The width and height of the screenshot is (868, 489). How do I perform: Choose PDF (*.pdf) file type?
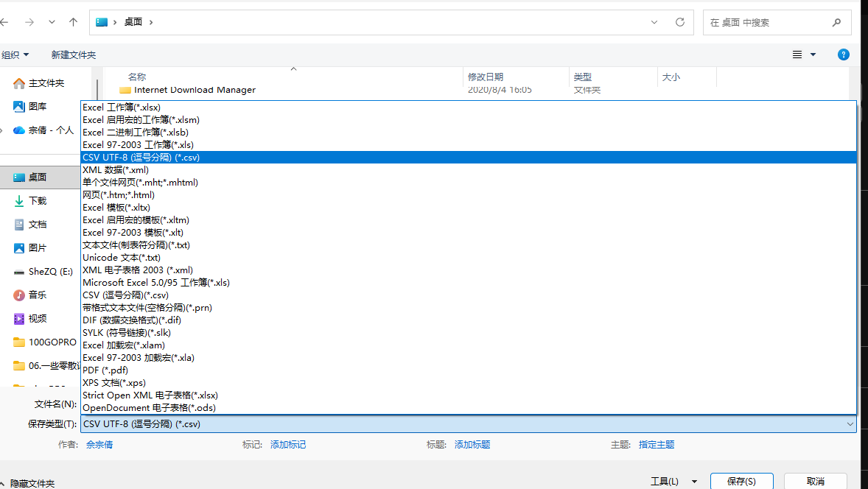[x=469, y=370]
